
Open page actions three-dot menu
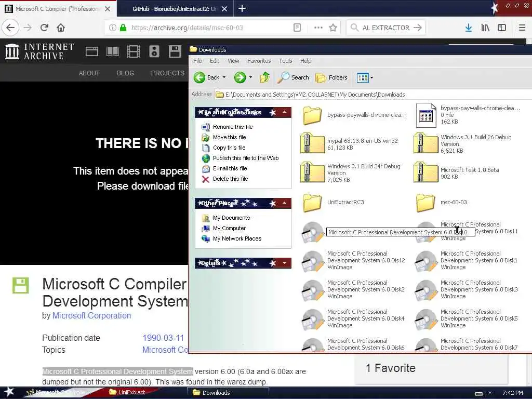pyautogui.click(x=318, y=28)
